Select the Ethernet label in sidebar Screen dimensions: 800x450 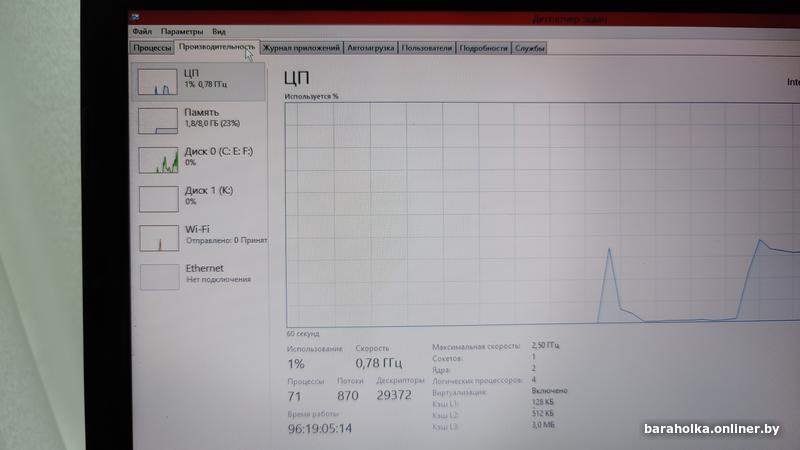click(205, 268)
